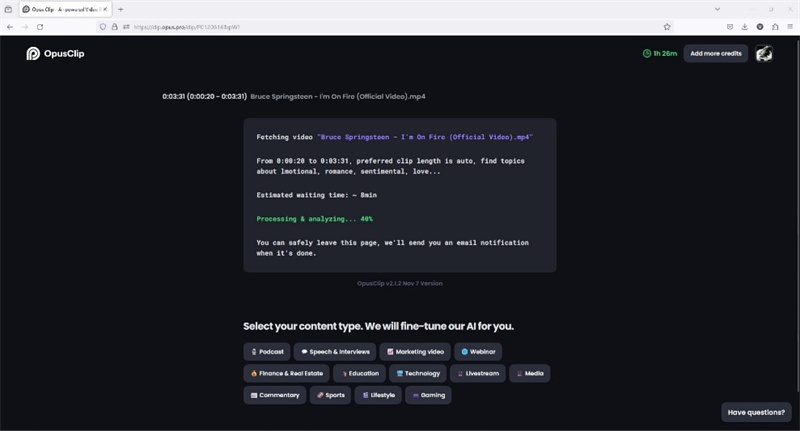
Task: Expand the list all tabs chevron
Action: [717, 9]
